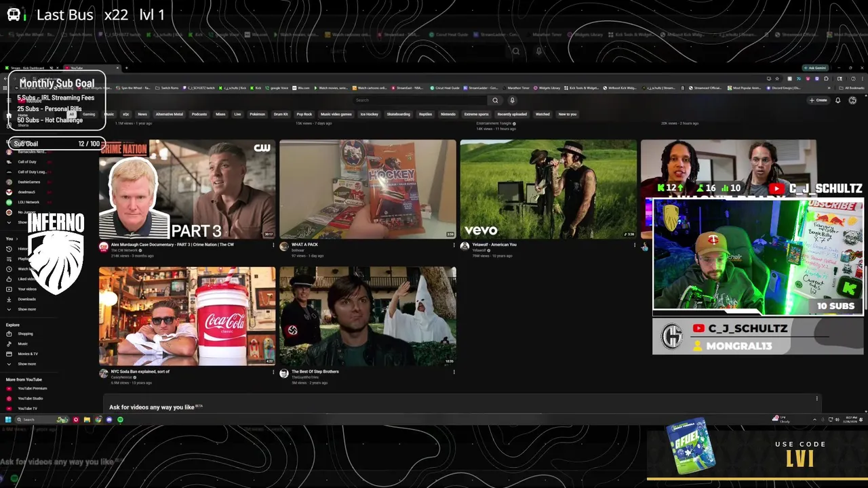Select the Alternative Metal chip
The width and height of the screenshot is (868, 488).
click(x=169, y=114)
